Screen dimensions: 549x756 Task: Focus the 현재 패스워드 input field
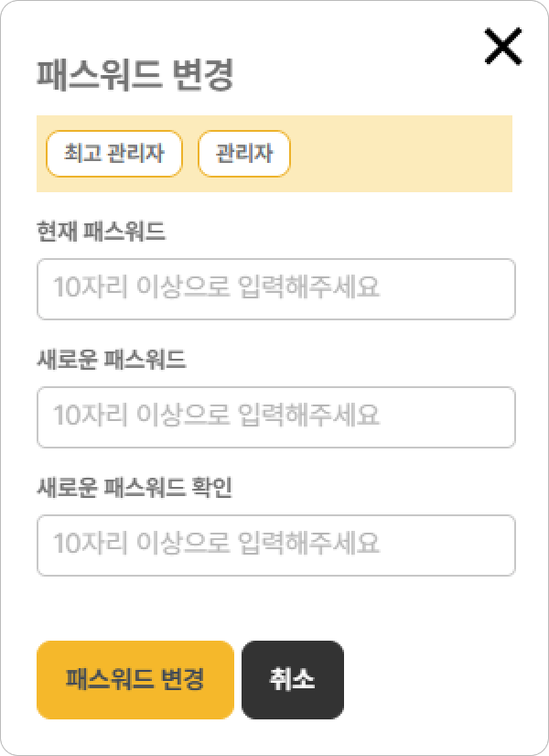point(275,289)
